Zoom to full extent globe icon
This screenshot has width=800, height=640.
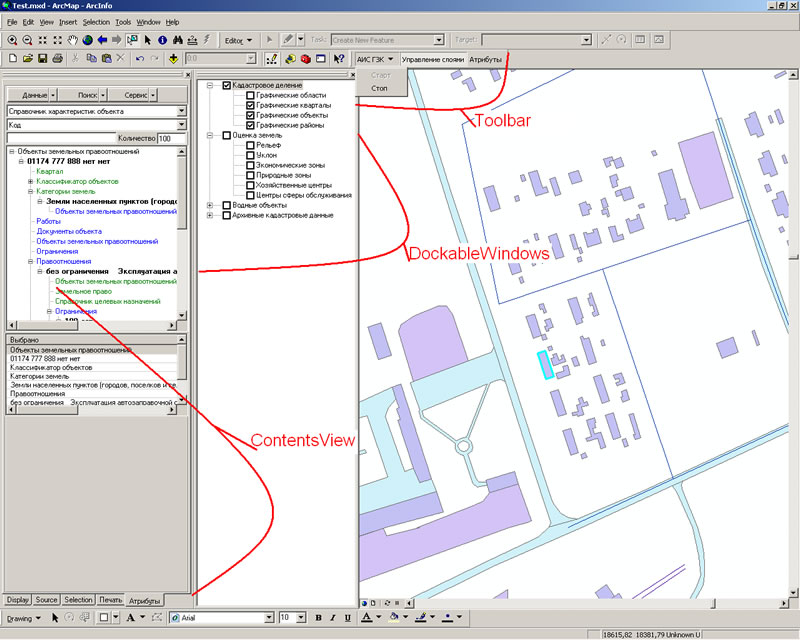point(87,40)
